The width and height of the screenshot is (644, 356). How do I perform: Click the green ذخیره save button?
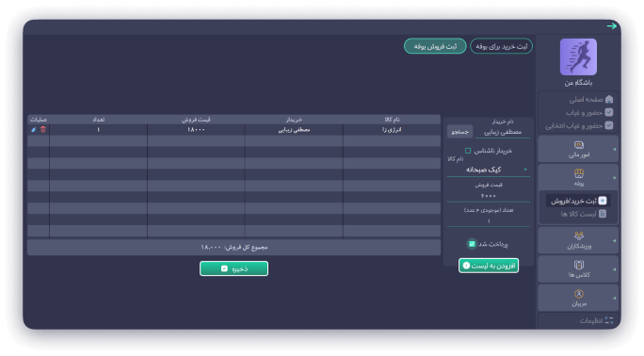click(233, 268)
